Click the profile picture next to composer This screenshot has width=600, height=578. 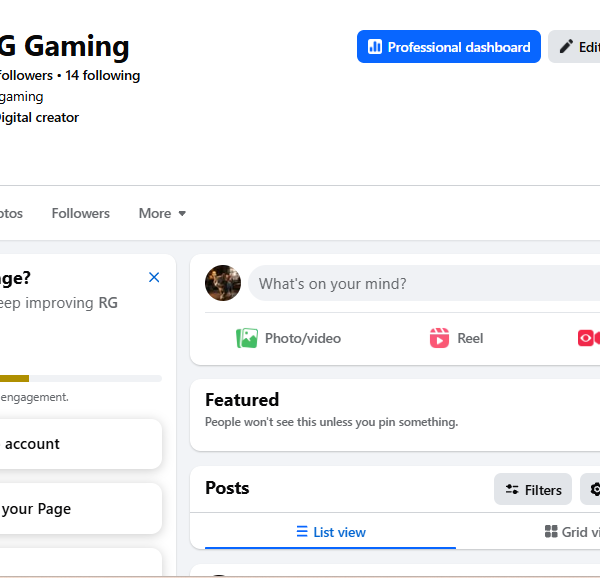(x=223, y=283)
